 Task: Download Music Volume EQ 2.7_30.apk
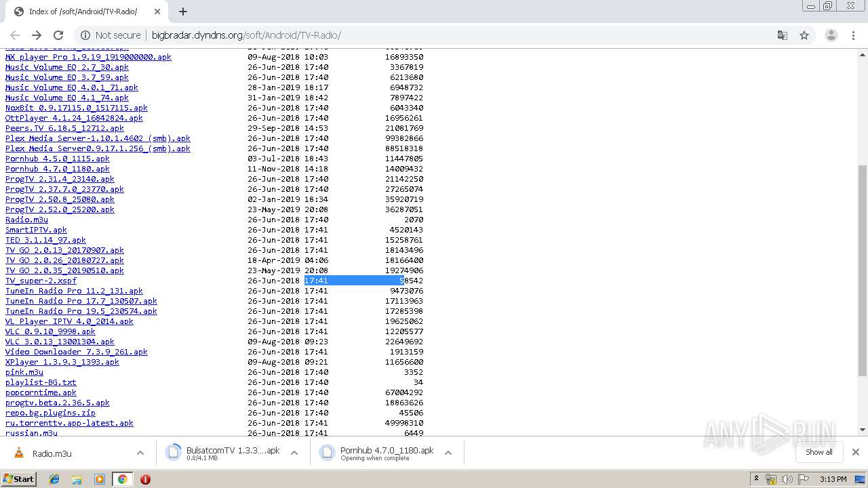coord(67,67)
